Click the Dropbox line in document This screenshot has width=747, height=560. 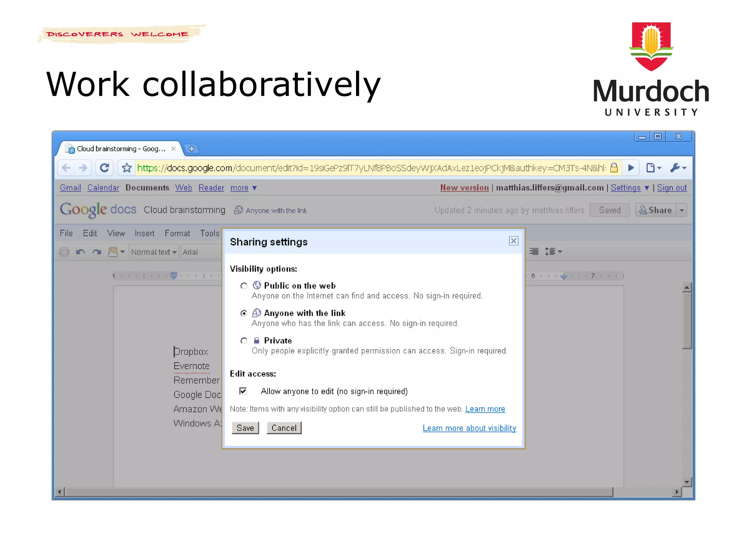pyautogui.click(x=191, y=351)
